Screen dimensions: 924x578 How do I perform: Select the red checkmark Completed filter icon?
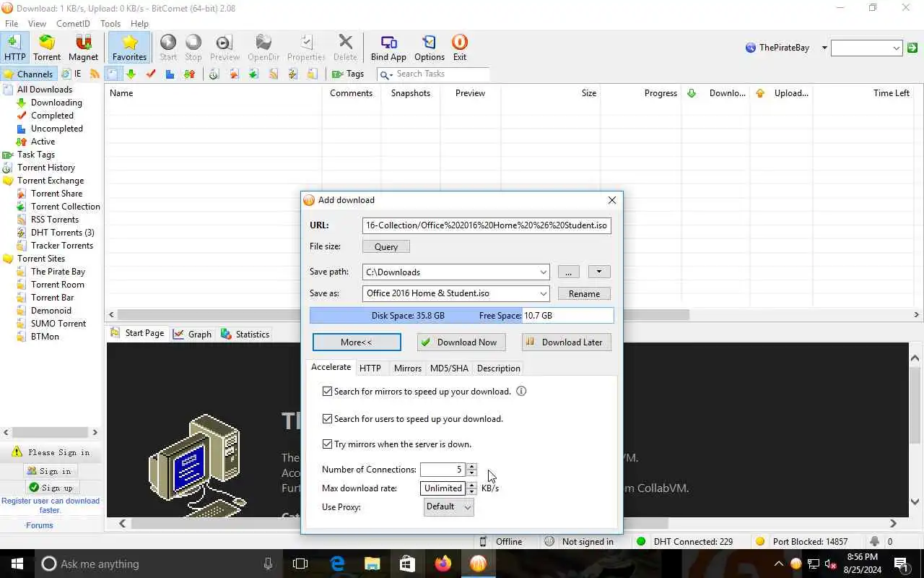point(151,74)
